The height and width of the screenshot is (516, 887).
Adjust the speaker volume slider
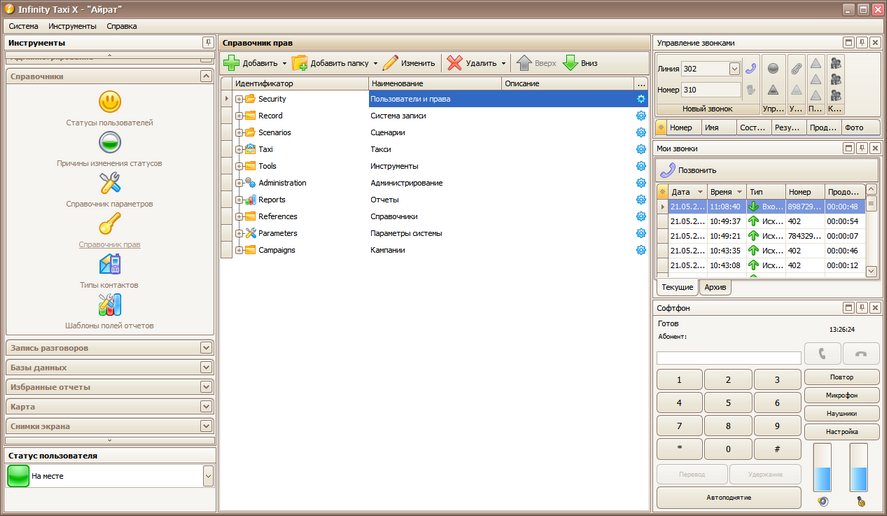[823, 467]
